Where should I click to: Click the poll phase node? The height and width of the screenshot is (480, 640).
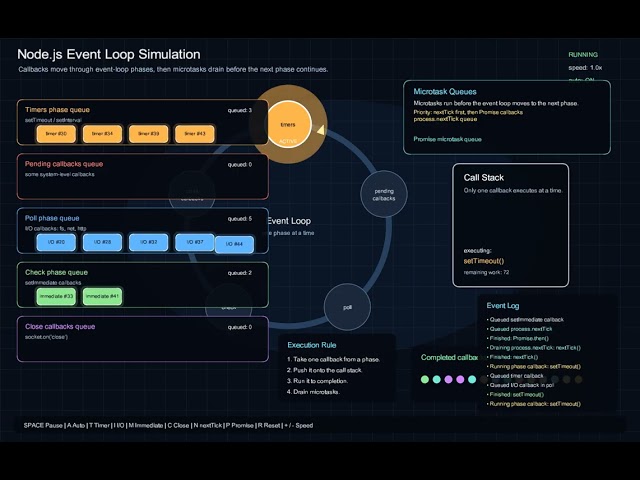(347, 307)
